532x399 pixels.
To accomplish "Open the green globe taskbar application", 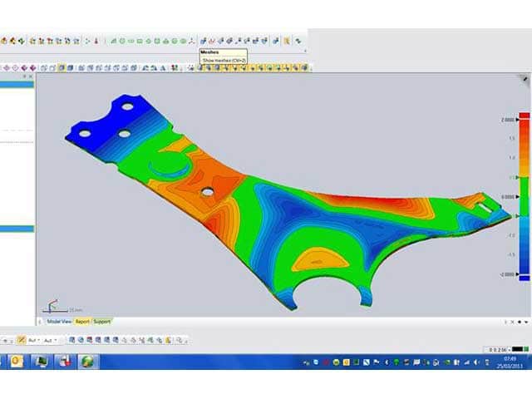I will coord(87,362).
